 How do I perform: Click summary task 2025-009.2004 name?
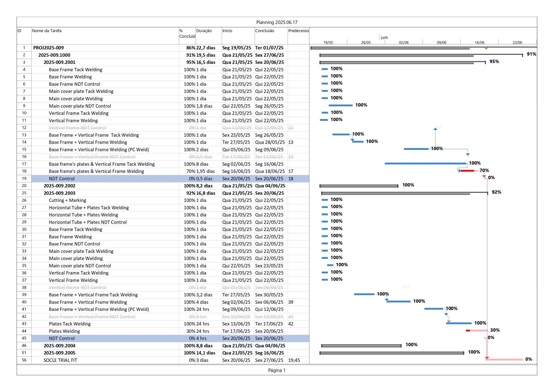tap(59, 345)
